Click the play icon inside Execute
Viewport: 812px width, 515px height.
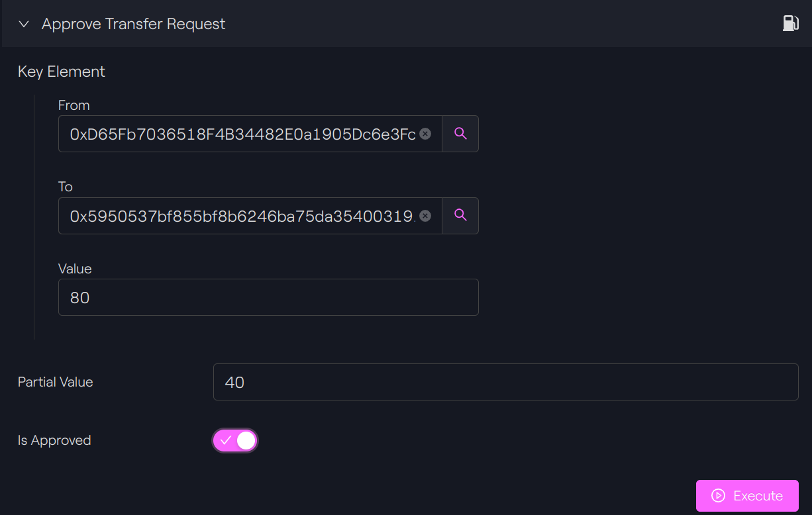[x=718, y=496]
